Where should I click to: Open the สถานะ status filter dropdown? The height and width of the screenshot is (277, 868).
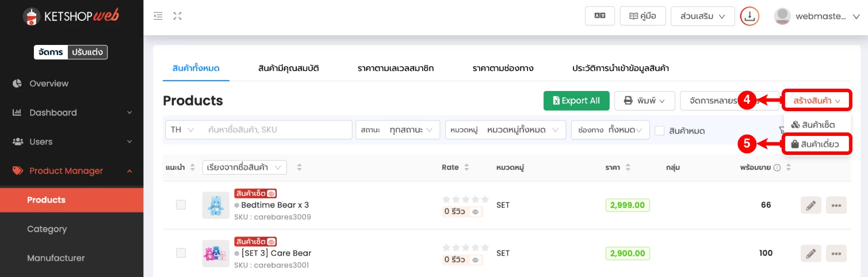point(397,130)
